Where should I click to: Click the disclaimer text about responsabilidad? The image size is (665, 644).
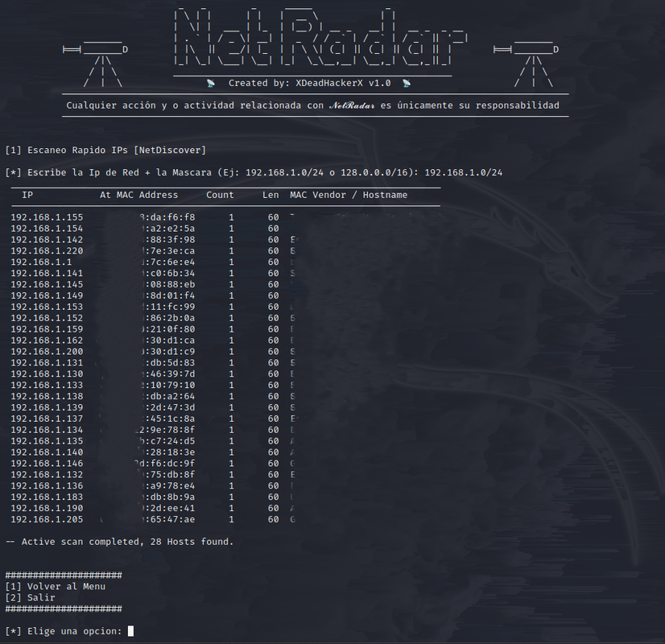click(312, 105)
